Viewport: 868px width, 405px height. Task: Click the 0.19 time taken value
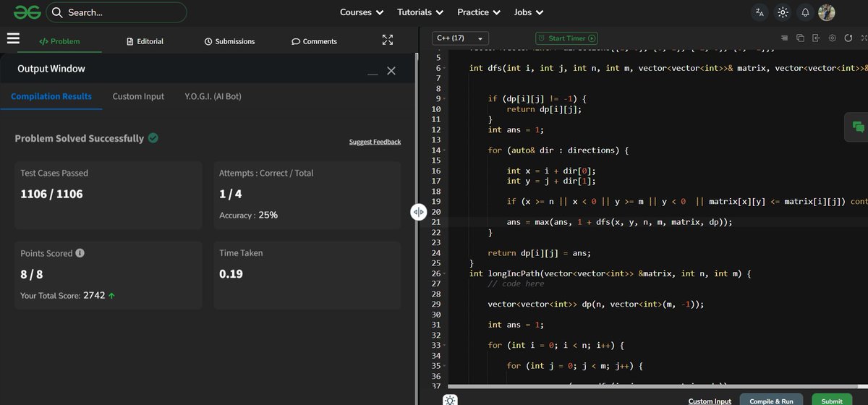[231, 274]
